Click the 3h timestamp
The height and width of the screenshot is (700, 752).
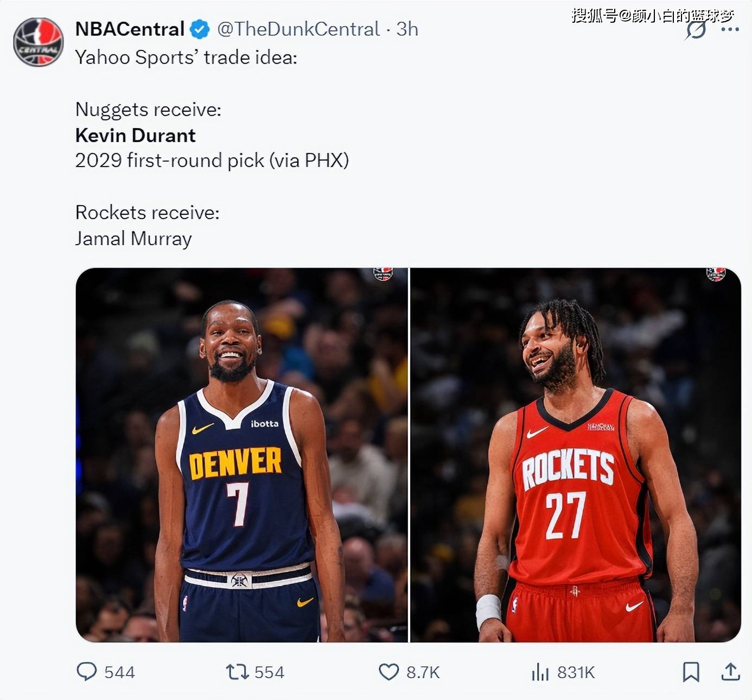tap(407, 29)
